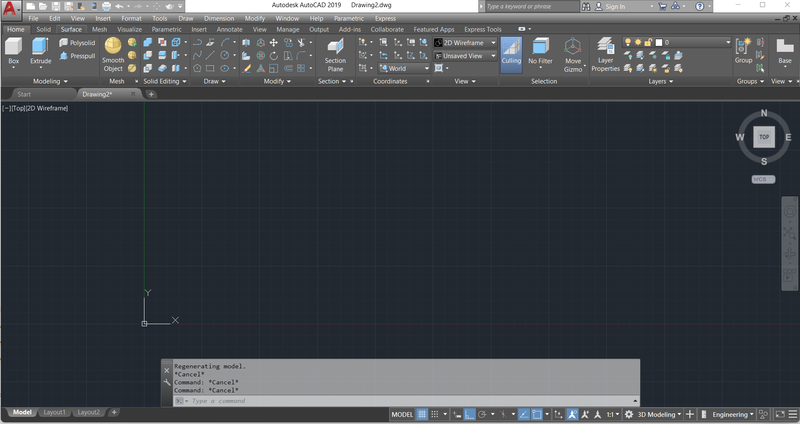
Task: Toggle 2D object snap square in status bar
Action: (536, 414)
